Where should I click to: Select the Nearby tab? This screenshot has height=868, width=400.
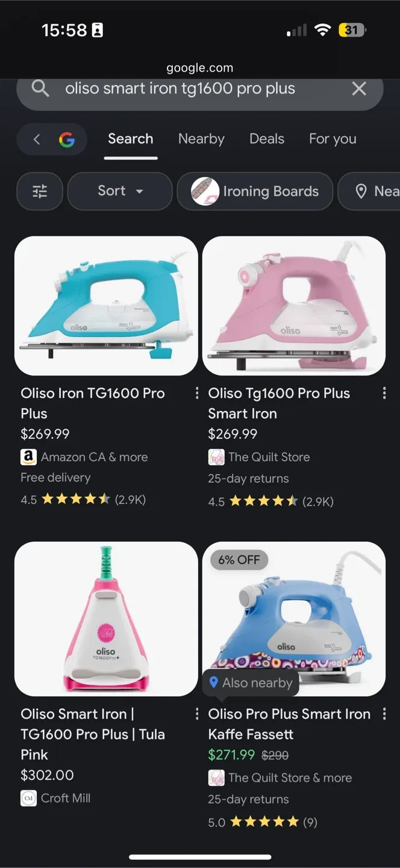pyautogui.click(x=201, y=139)
